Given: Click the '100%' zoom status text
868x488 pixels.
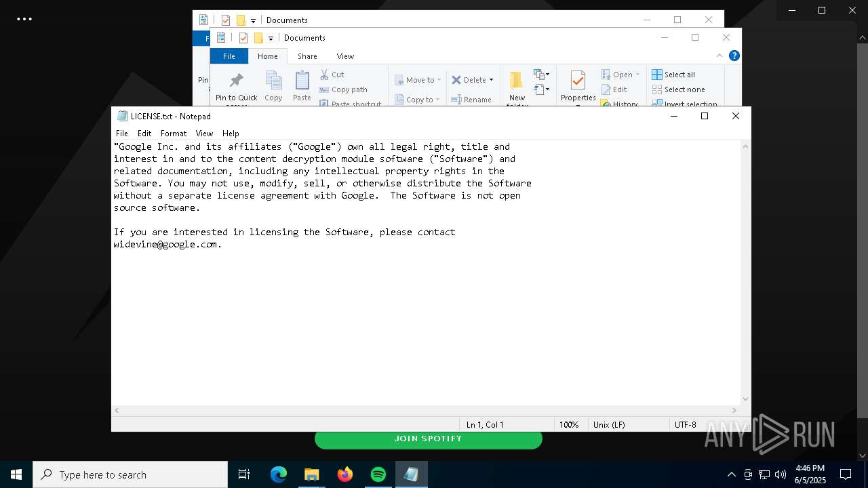Looking at the screenshot, I should click(569, 425).
